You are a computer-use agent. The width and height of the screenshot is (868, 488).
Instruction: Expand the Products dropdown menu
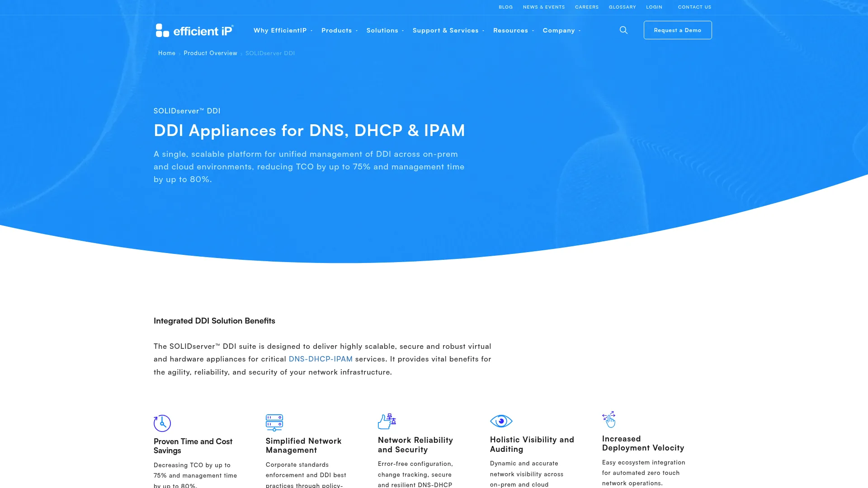(x=340, y=30)
